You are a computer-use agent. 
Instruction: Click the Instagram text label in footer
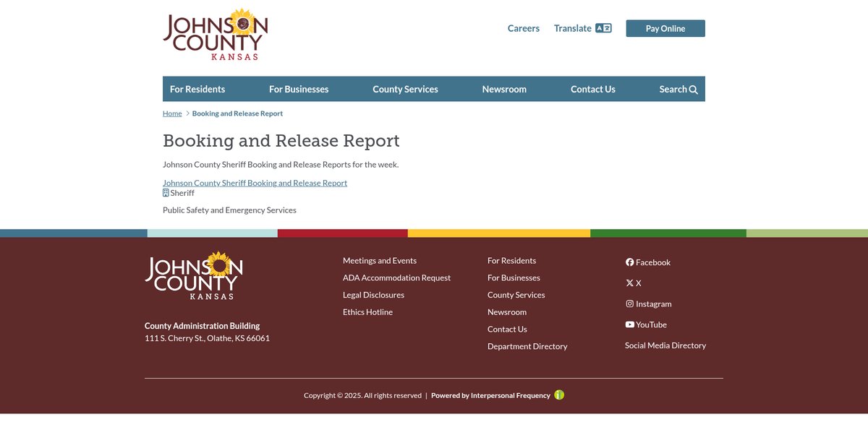pos(654,304)
